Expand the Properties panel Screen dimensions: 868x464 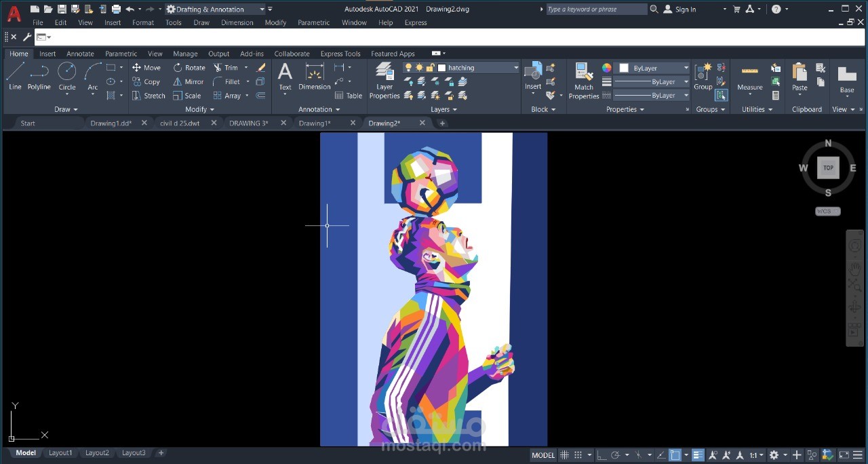pos(625,109)
